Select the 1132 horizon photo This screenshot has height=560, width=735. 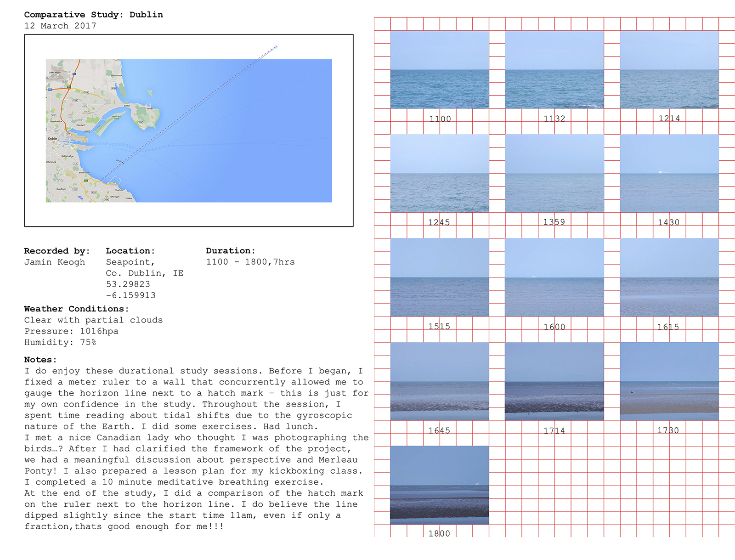click(554, 70)
